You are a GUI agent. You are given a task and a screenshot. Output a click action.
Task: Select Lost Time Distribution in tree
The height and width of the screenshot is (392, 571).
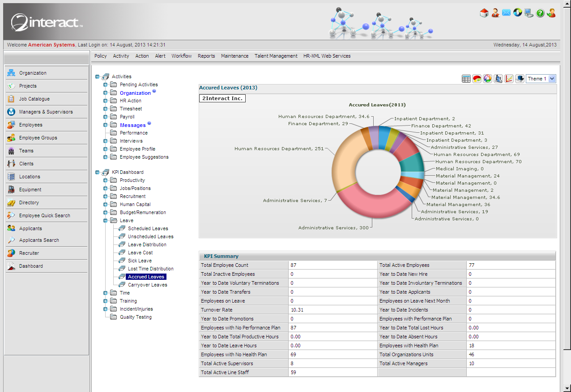tap(151, 269)
